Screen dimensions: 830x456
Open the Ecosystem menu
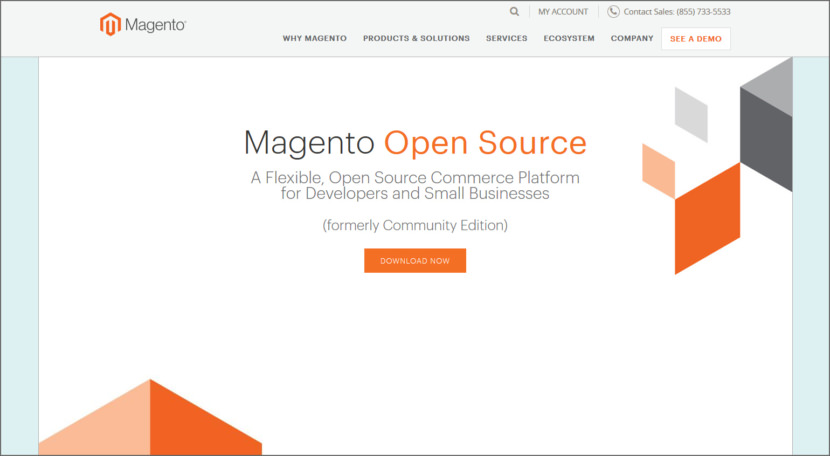click(x=569, y=39)
